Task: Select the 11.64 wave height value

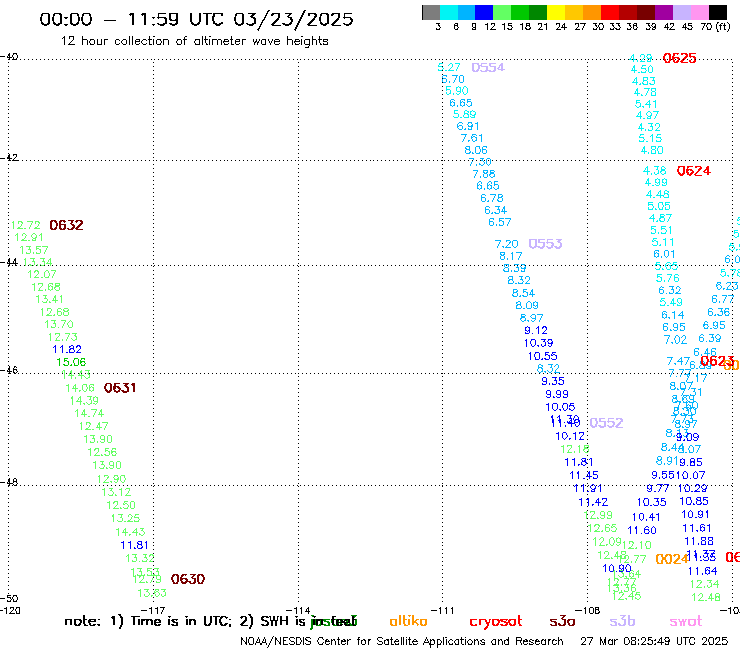Action: tap(703, 572)
